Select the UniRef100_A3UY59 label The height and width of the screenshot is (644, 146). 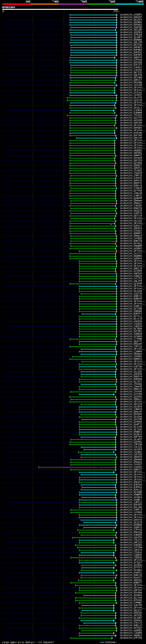point(131,605)
